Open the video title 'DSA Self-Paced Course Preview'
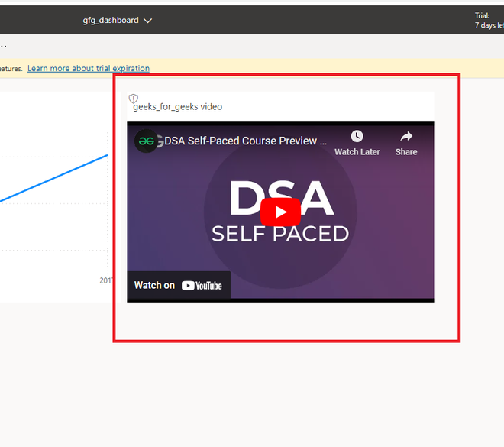The width and height of the screenshot is (504, 447). coord(245,141)
